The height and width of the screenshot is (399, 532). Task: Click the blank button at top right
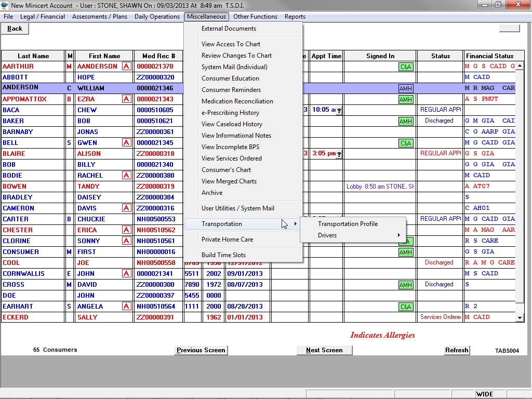click(509, 29)
